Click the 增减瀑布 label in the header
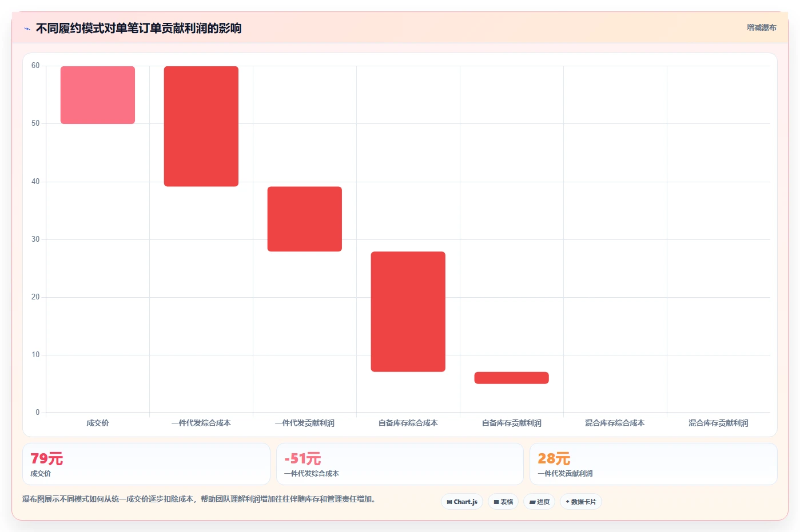This screenshot has width=800, height=532. pos(761,27)
